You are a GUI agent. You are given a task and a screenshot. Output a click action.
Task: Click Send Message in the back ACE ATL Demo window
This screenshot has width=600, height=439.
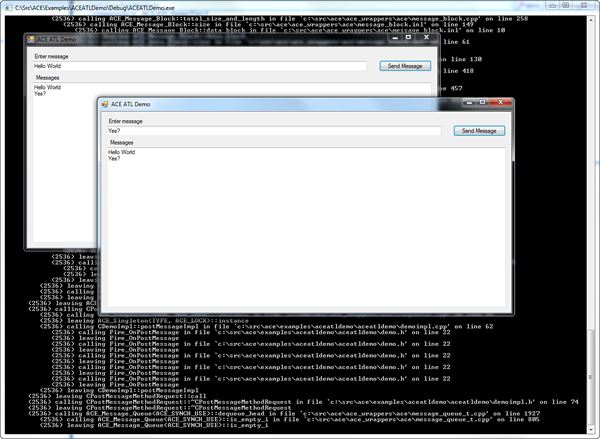[x=405, y=66]
